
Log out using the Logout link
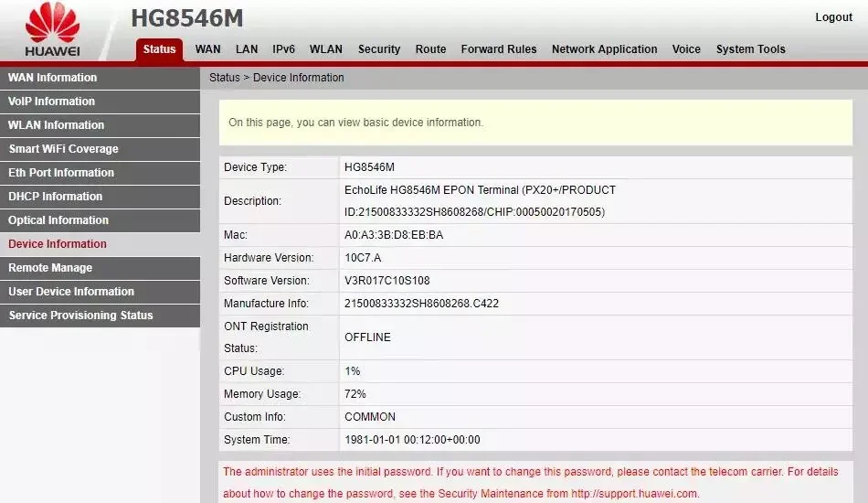point(833,17)
